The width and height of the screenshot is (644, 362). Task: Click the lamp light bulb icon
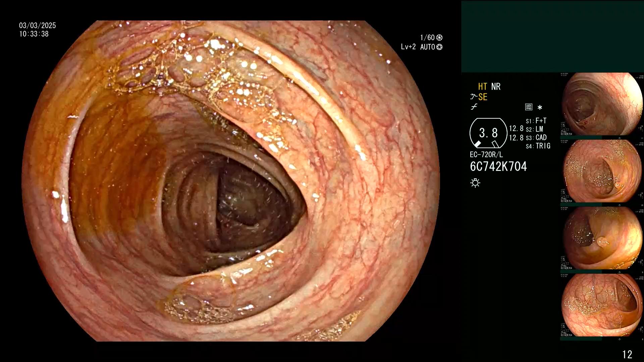(475, 183)
